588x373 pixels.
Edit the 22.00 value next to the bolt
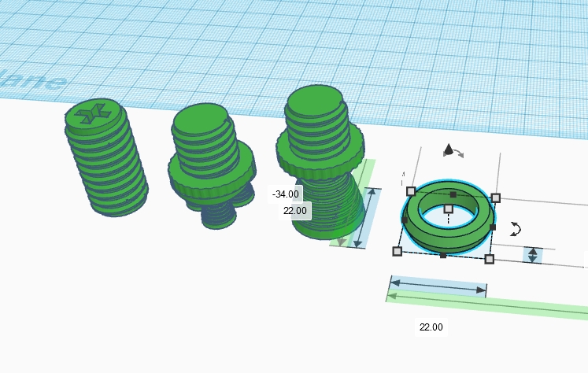point(295,210)
